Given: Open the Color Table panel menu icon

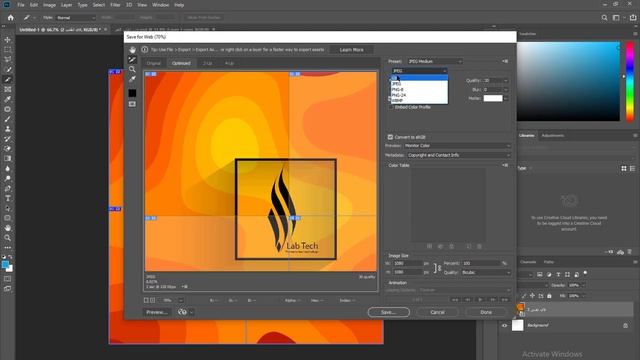Looking at the screenshot, I should click(x=505, y=165).
